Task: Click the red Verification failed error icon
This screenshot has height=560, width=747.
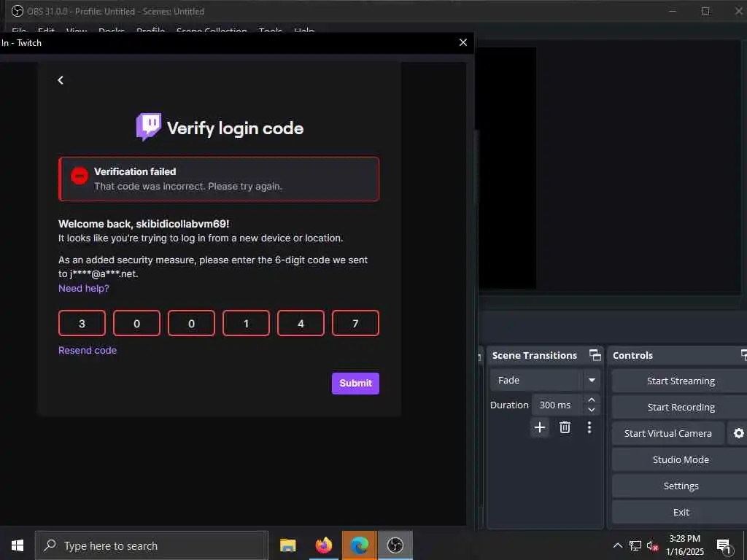Action: tap(80, 176)
